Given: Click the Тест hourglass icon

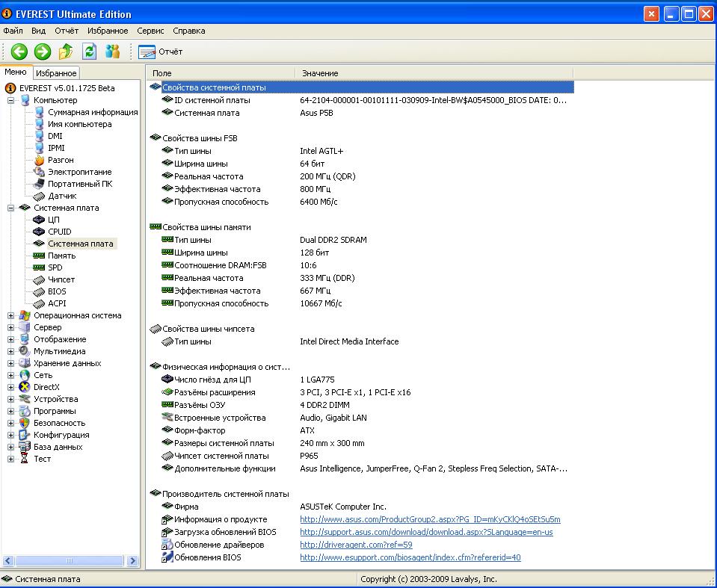Looking at the screenshot, I should (x=25, y=459).
